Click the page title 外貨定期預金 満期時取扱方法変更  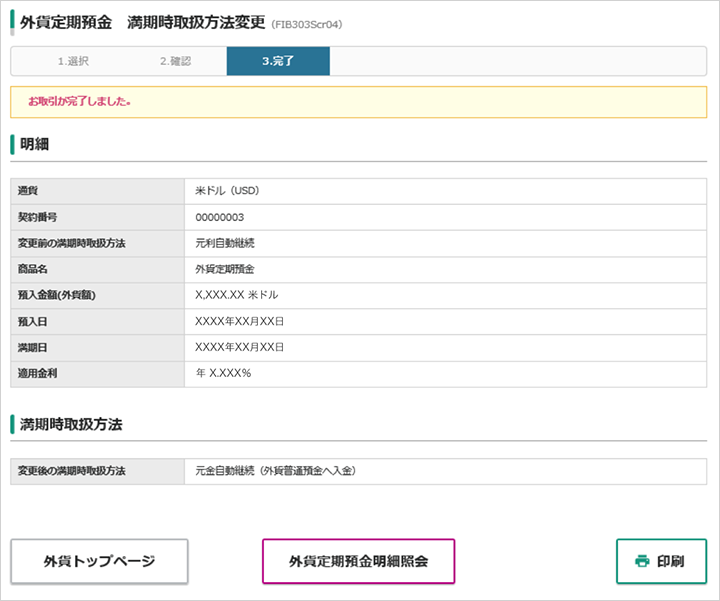tap(142, 22)
